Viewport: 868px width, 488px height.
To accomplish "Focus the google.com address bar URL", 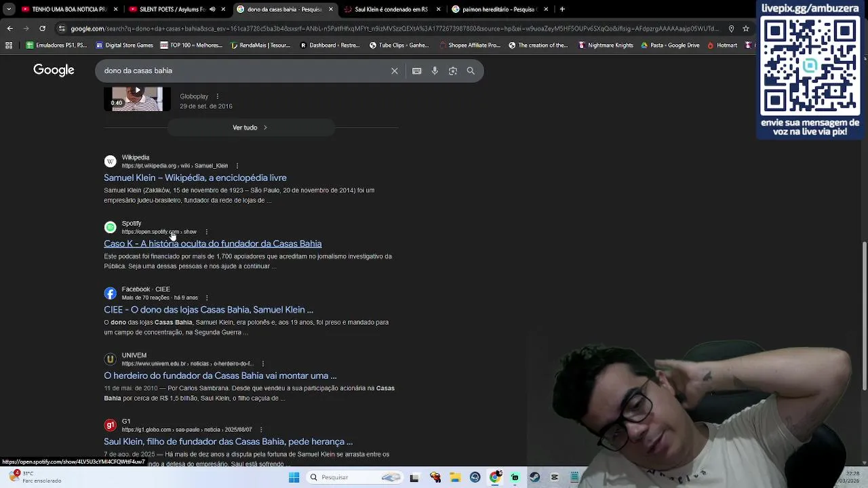I will [393, 28].
